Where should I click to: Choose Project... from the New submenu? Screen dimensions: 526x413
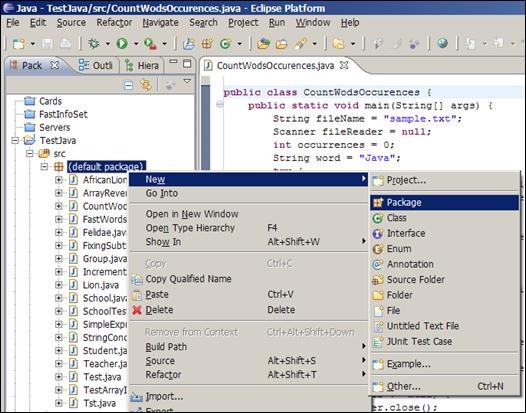click(444, 180)
